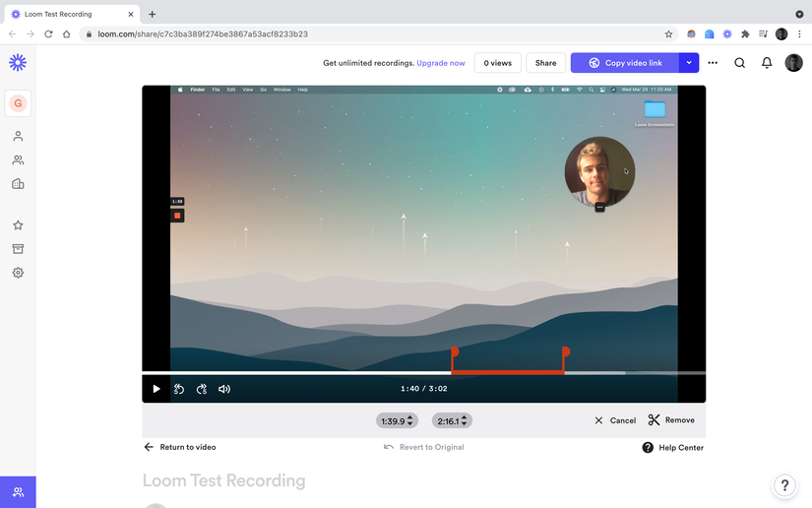Open the starred videos in sidebar

pos(18,225)
